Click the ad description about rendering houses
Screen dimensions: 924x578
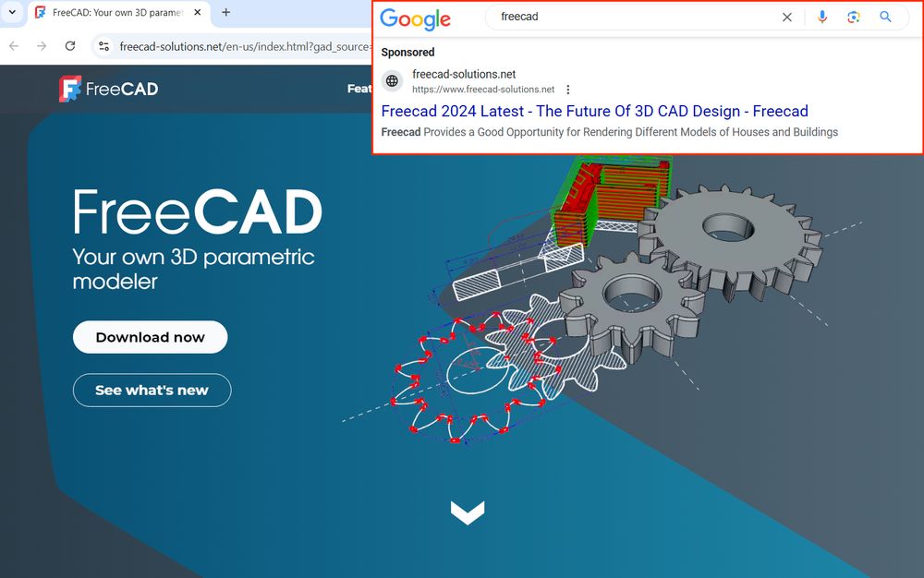pyautogui.click(x=609, y=132)
